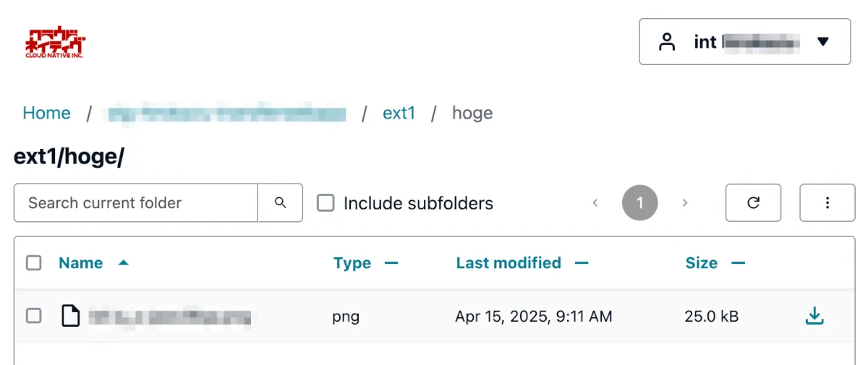Viewport: 868px width, 365px height.
Task: Navigate to Home breadcrumb link
Action: pyautogui.click(x=46, y=113)
